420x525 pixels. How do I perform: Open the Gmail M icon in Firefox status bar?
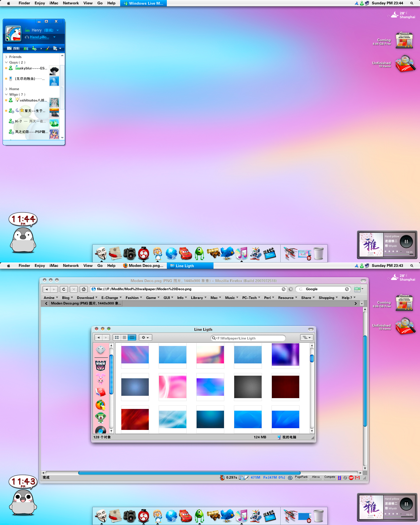coord(357,478)
